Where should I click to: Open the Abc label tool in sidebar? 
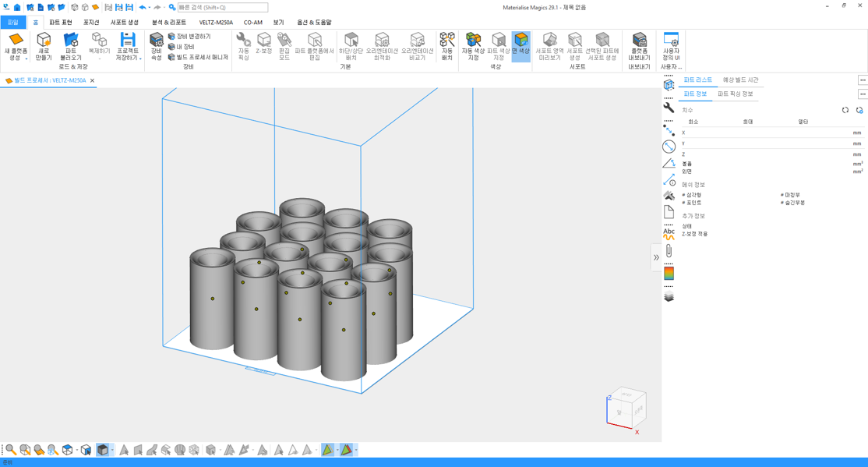click(669, 234)
